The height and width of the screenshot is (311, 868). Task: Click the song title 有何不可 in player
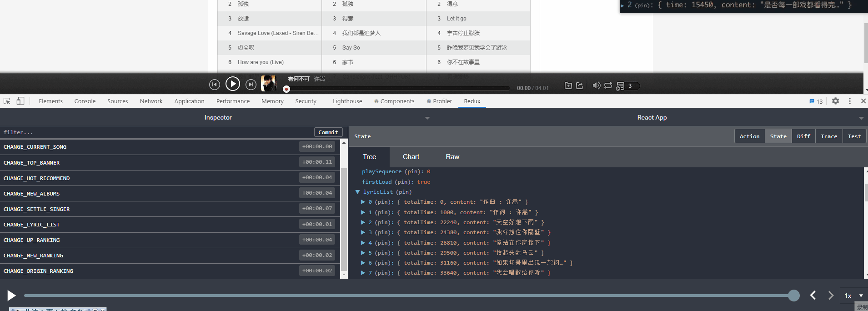pyautogui.click(x=298, y=79)
